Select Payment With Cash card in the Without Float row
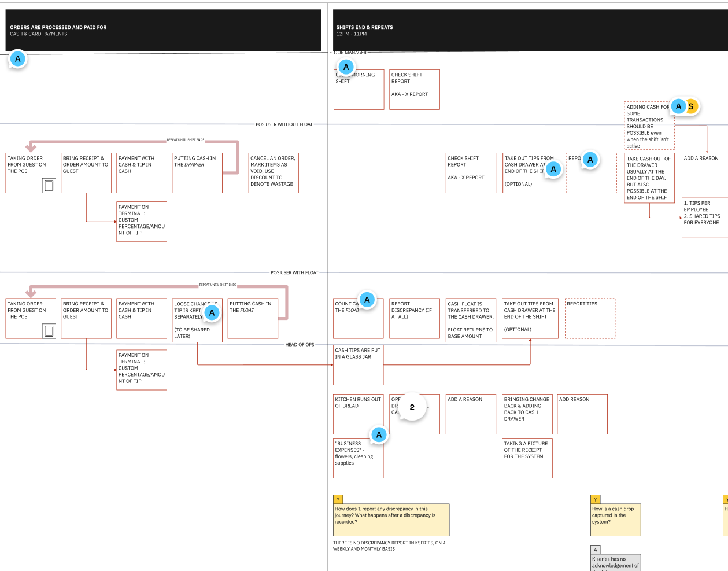Image resolution: width=728 pixels, height=571 pixels. [x=142, y=173]
